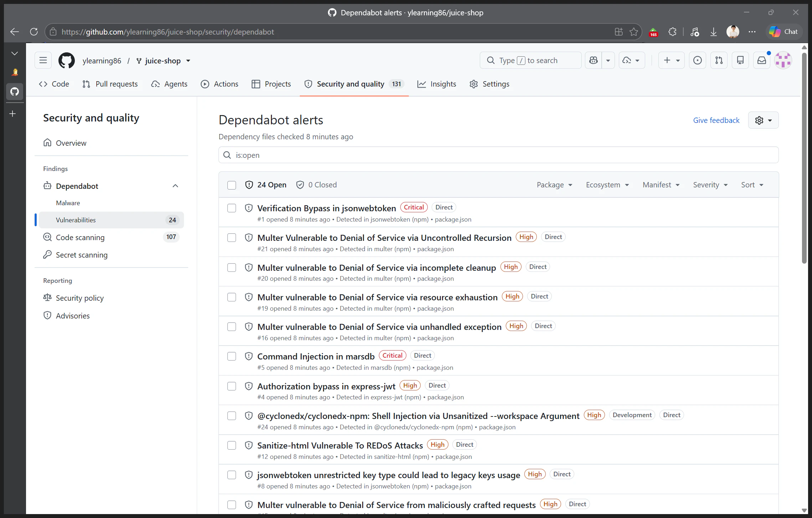Open browser extensions puzzle icon
The width and height of the screenshot is (812, 518).
coord(672,32)
